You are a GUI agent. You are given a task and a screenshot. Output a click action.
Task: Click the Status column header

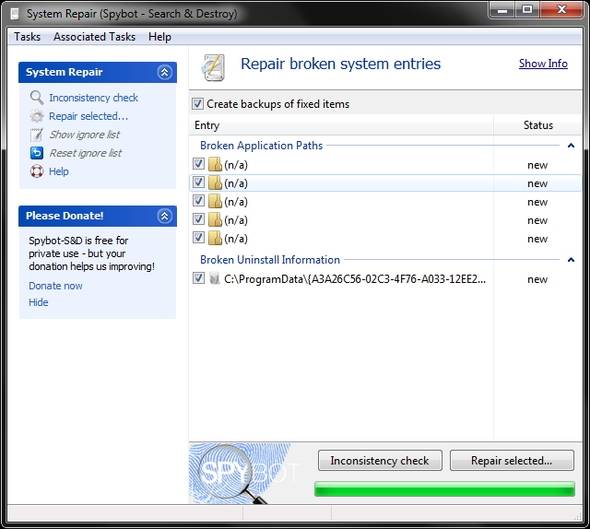point(538,125)
